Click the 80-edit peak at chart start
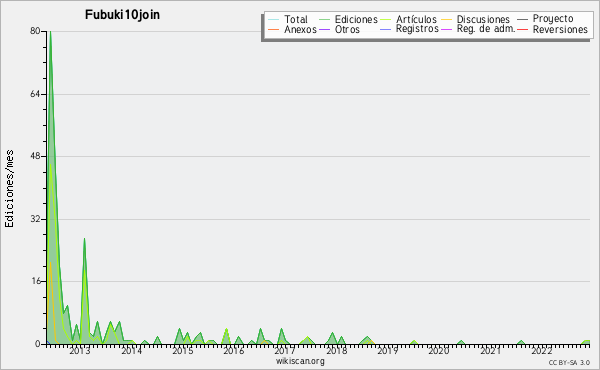This screenshot has width=600, height=370. 51,32
